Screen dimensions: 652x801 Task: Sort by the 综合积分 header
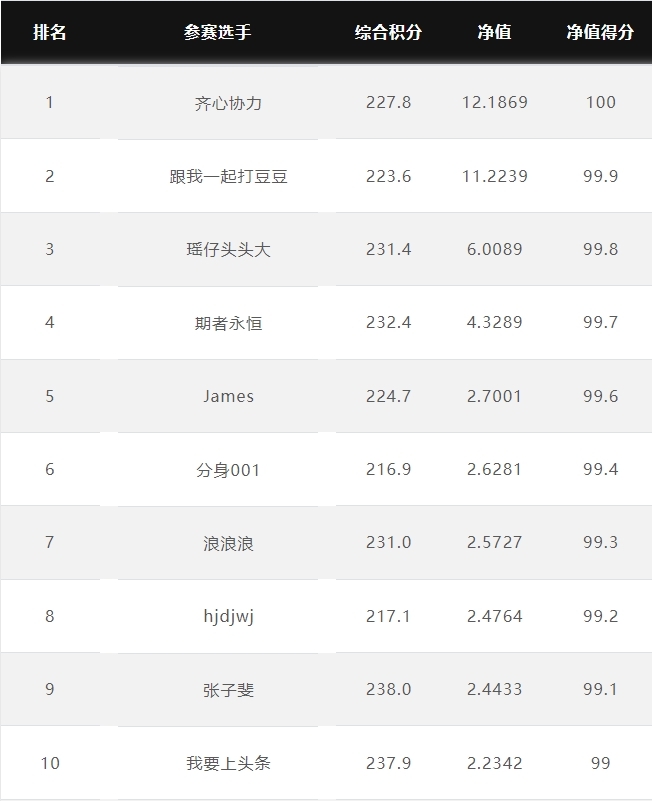[x=388, y=32]
